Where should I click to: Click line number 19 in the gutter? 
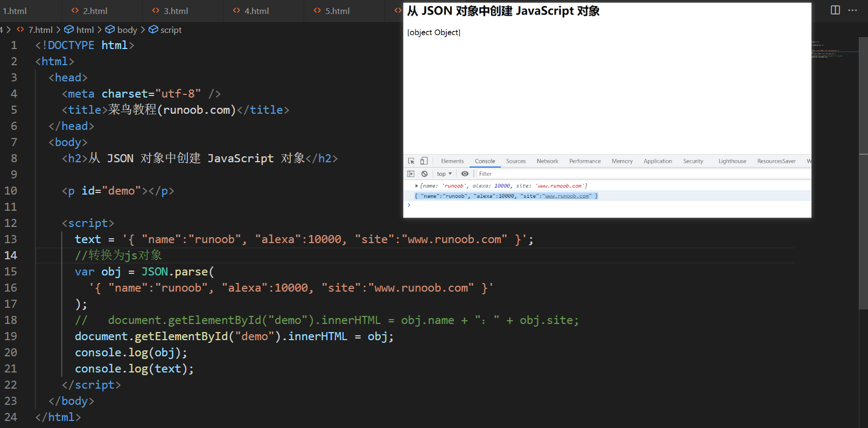[11, 336]
